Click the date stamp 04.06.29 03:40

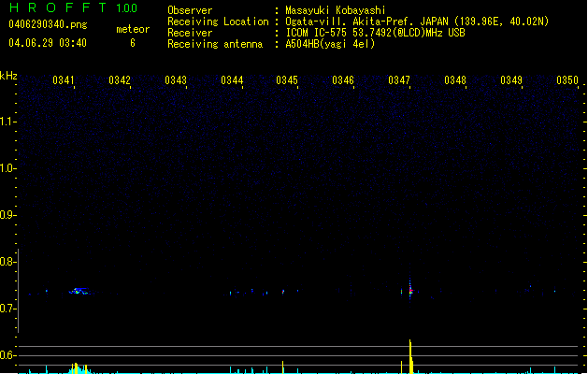[48, 43]
